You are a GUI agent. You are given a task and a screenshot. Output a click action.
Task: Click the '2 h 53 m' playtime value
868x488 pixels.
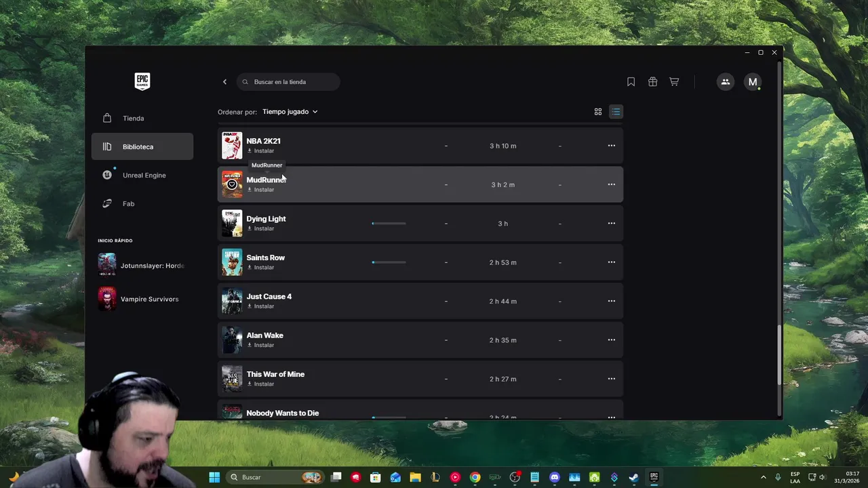tap(503, 262)
